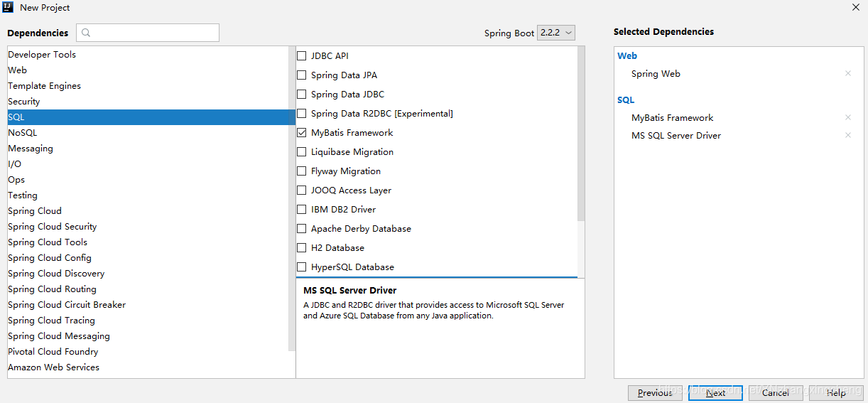868x403 pixels.
Task: Go back with the Previous button
Action: (x=655, y=392)
